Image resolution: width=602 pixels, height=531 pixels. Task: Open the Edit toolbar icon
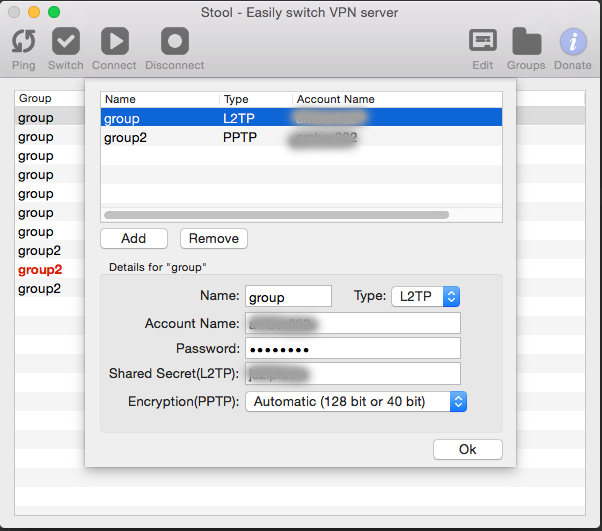point(483,40)
